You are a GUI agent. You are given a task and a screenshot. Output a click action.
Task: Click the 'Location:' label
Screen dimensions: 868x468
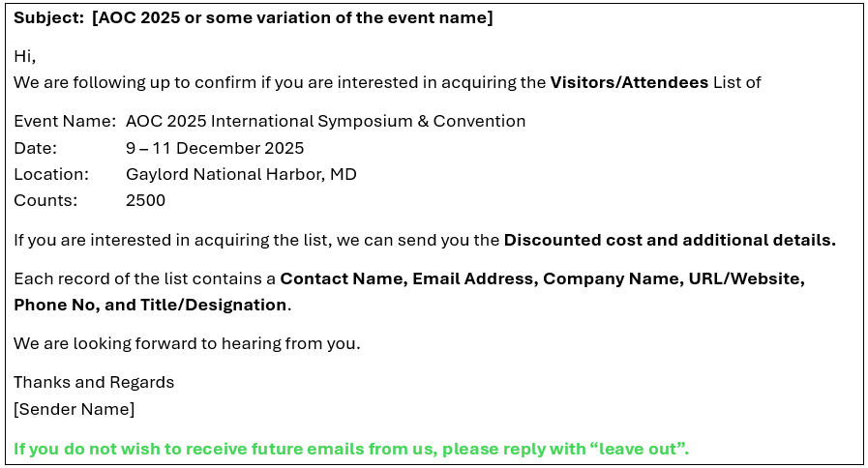[x=51, y=174]
